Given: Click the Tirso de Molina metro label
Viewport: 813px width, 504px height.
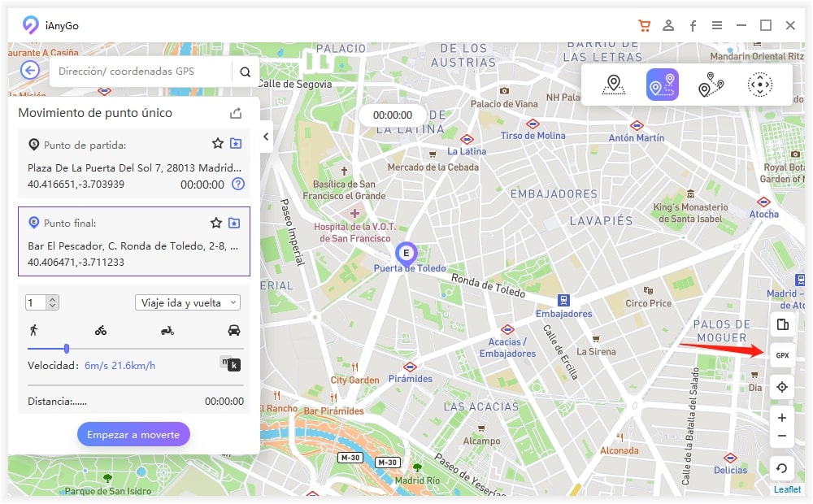Looking at the screenshot, I should (533, 135).
